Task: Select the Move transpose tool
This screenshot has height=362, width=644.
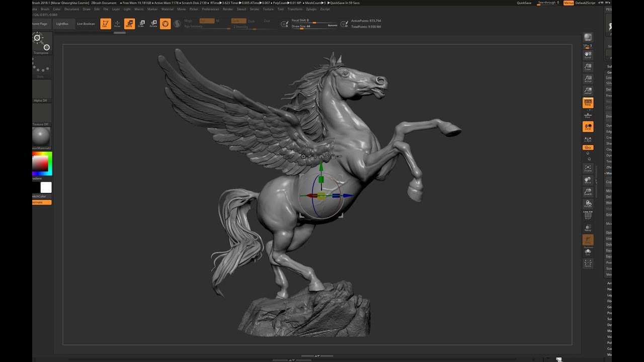Action: pyautogui.click(x=129, y=24)
